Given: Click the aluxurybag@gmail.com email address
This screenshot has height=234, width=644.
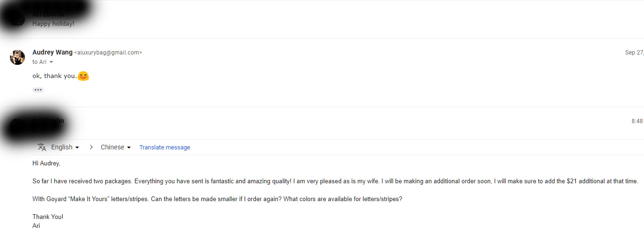Looking at the screenshot, I should (x=108, y=53).
